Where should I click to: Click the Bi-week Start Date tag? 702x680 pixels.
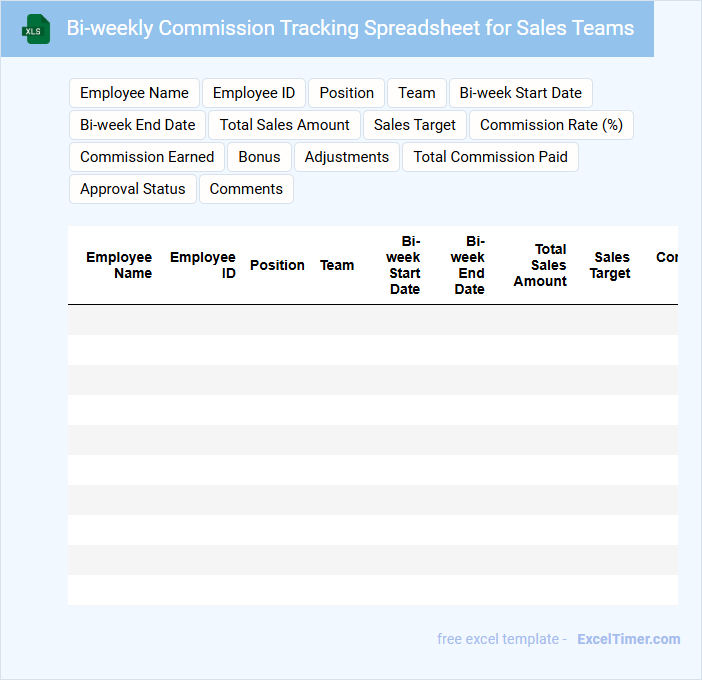pos(521,93)
